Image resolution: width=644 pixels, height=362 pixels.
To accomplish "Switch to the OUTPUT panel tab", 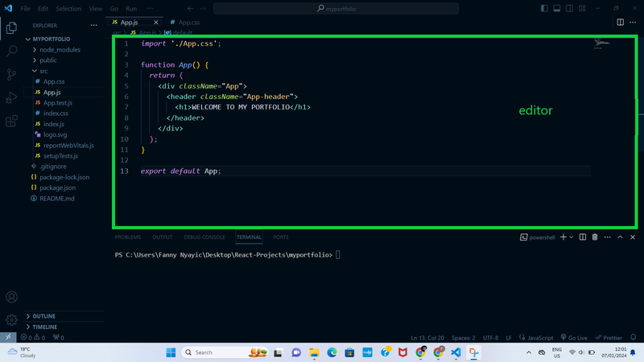I will pos(163,237).
